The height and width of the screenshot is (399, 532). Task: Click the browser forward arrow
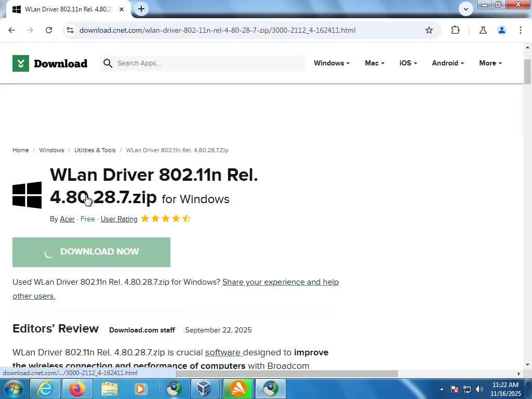(30, 30)
